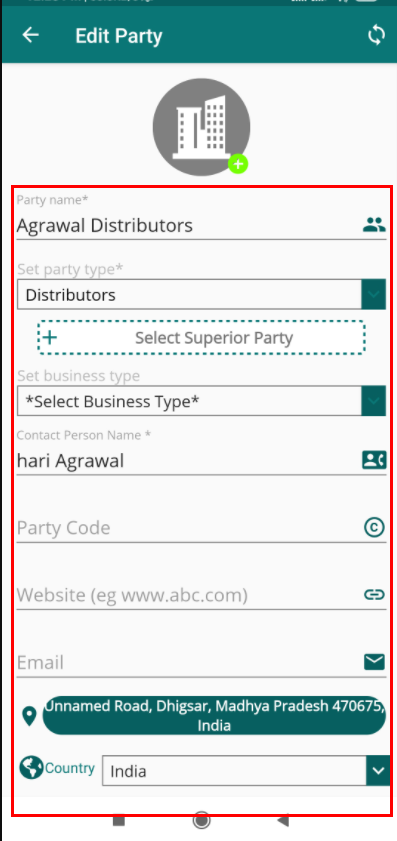397x841 pixels.
Task: Tap the contact card phone icon
Action: point(374,460)
